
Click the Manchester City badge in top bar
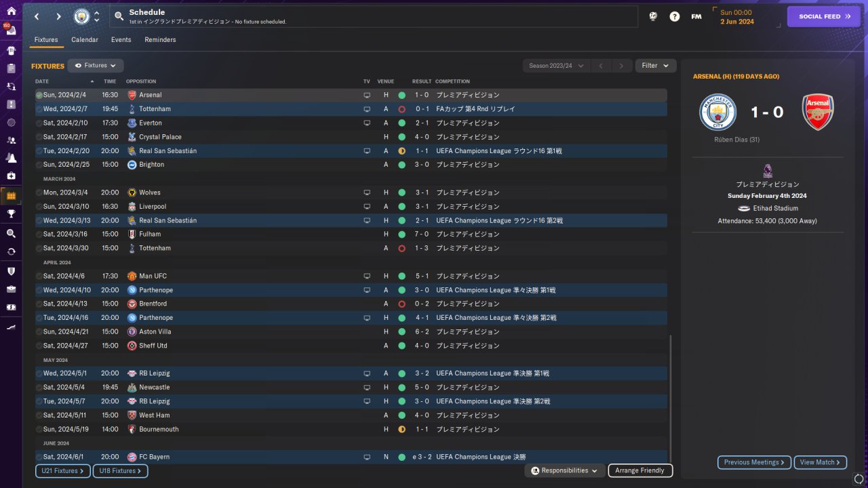pos(81,16)
